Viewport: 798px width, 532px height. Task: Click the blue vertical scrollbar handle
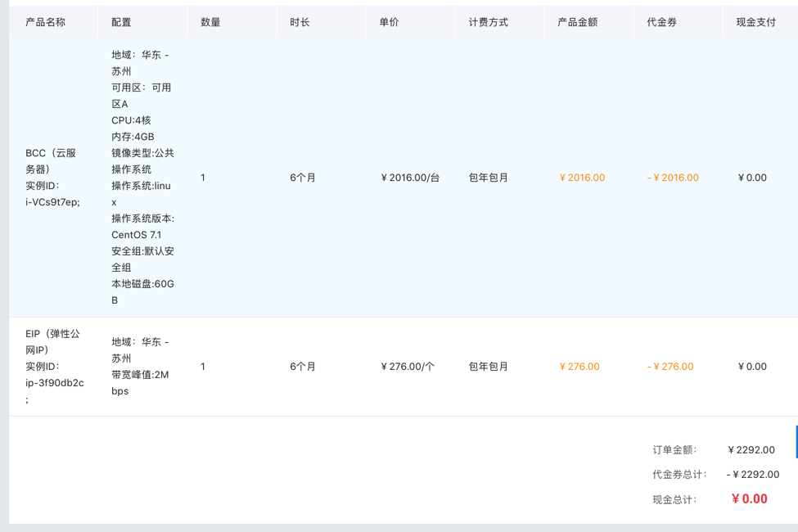click(x=796, y=442)
